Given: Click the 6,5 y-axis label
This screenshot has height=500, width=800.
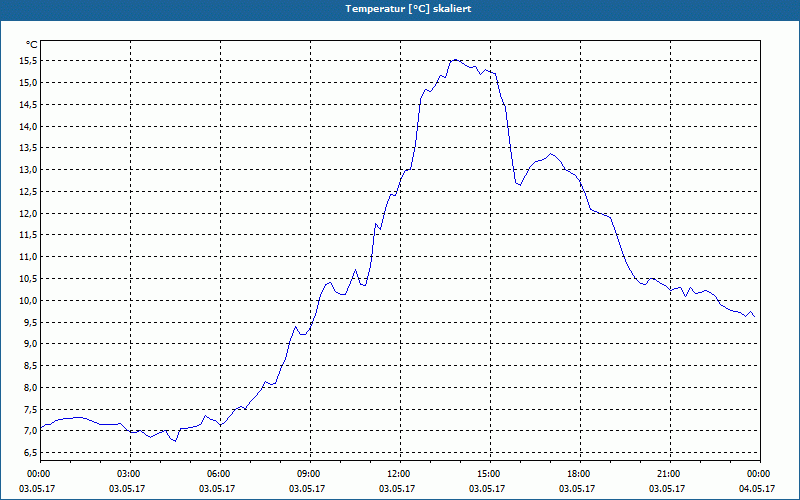Looking at the screenshot, I should [30, 453].
